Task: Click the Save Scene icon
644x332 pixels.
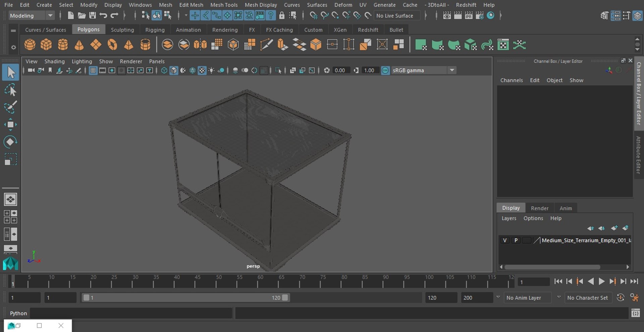Action: click(x=93, y=15)
